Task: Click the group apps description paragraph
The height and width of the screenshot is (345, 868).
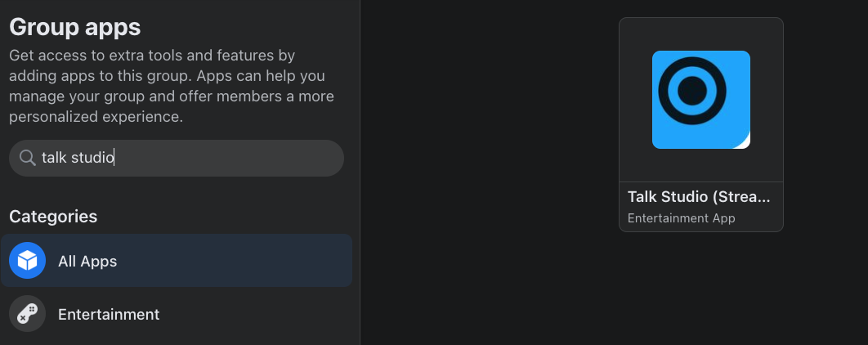Action: tap(172, 87)
